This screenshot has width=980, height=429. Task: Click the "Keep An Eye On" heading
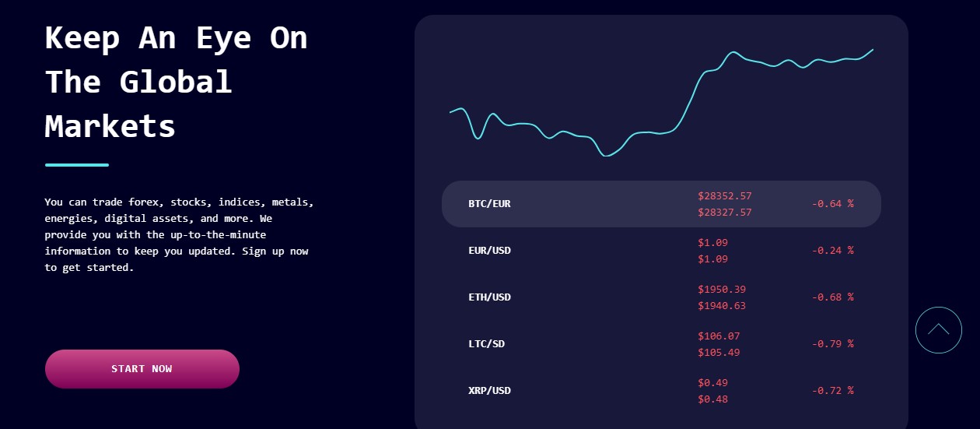coord(177,37)
